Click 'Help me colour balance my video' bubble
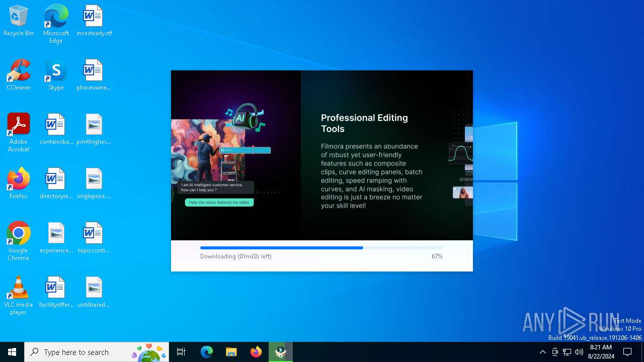The height and width of the screenshot is (362, 644). click(219, 202)
